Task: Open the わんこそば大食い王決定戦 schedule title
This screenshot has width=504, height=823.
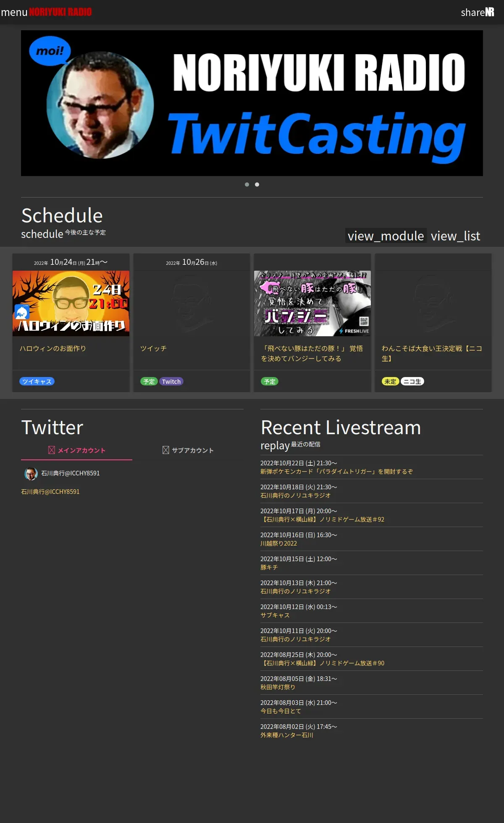Action: (432, 353)
